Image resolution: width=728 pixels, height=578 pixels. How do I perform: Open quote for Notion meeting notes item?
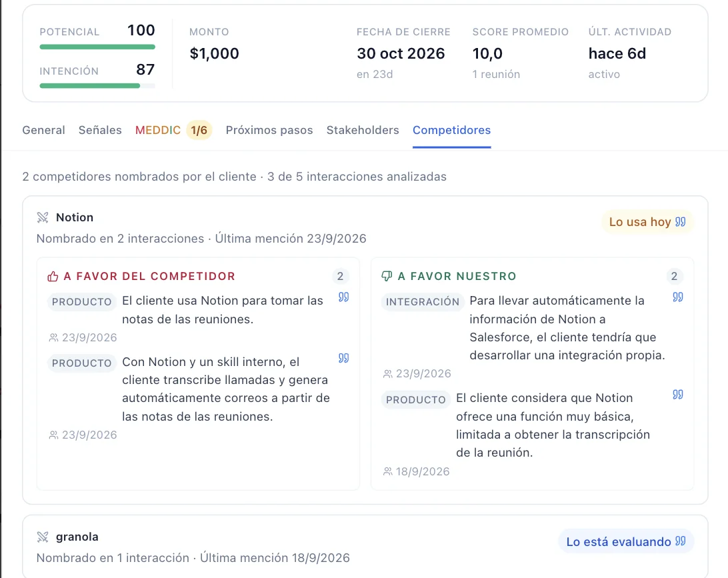[x=343, y=297]
